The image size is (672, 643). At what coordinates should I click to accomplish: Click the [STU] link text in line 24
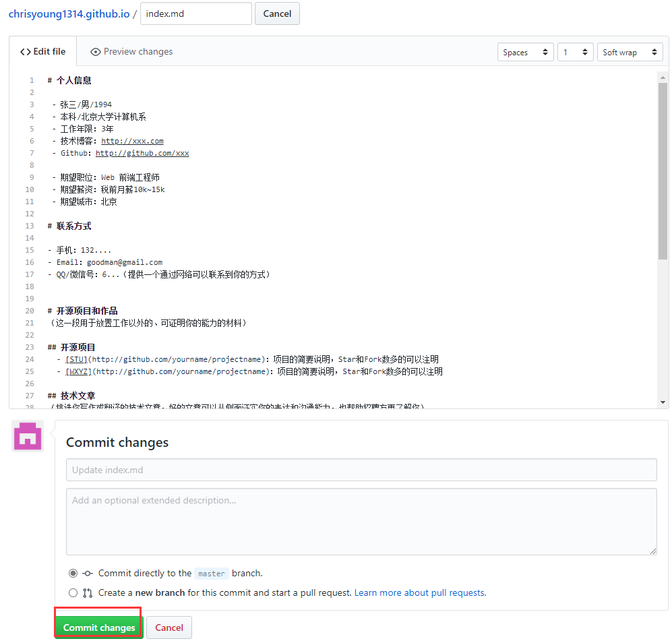(76, 359)
